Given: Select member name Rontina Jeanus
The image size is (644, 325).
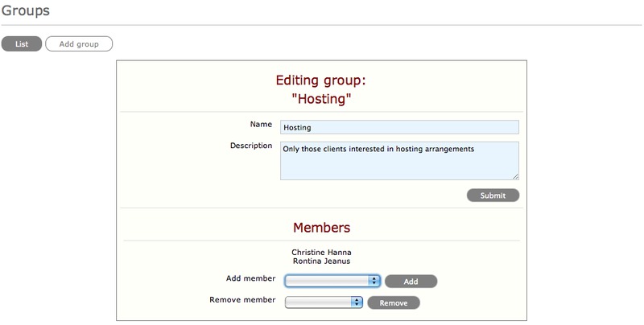Looking at the screenshot, I should 321,261.
